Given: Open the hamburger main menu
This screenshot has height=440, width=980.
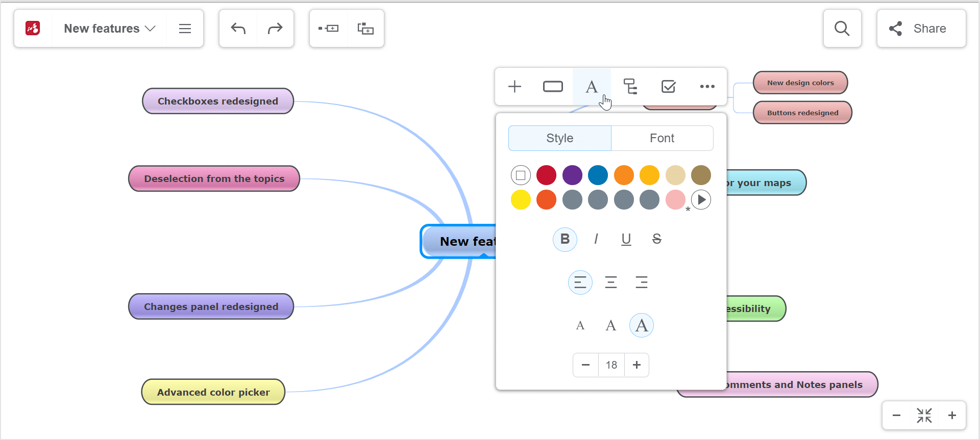Looking at the screenshot, I should click(x=185, y=29).
